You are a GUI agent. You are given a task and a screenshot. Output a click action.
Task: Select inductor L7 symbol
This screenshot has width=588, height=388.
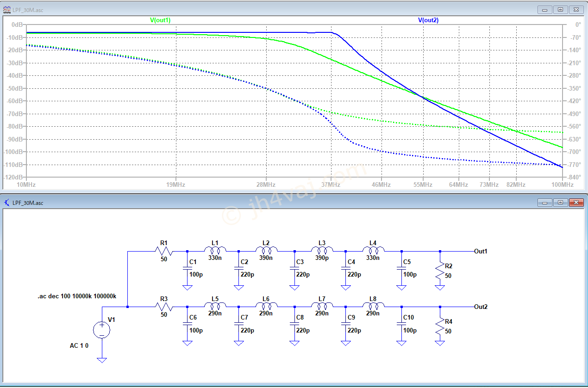click(x=322, y=306)
